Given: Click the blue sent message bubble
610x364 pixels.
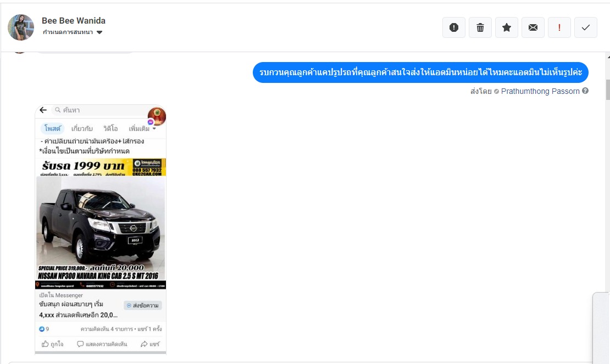Looking at the screenshot, I should click(x=420, y=72).
